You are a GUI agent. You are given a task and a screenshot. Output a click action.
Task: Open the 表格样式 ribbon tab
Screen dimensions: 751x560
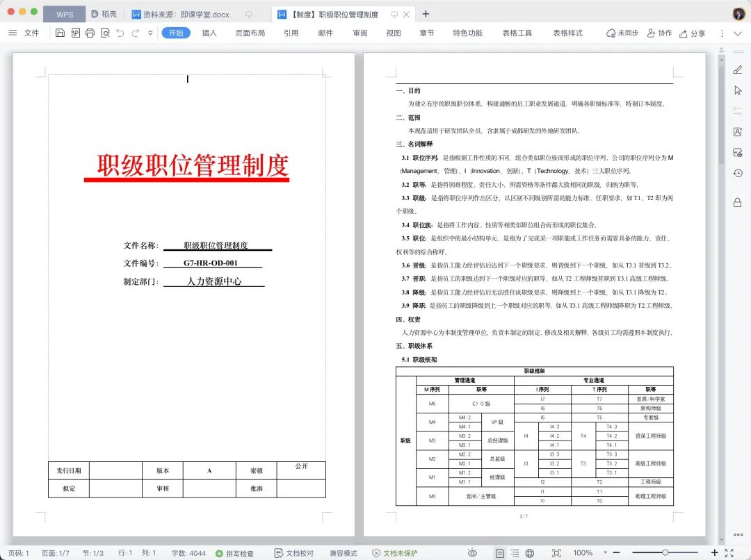567,33
